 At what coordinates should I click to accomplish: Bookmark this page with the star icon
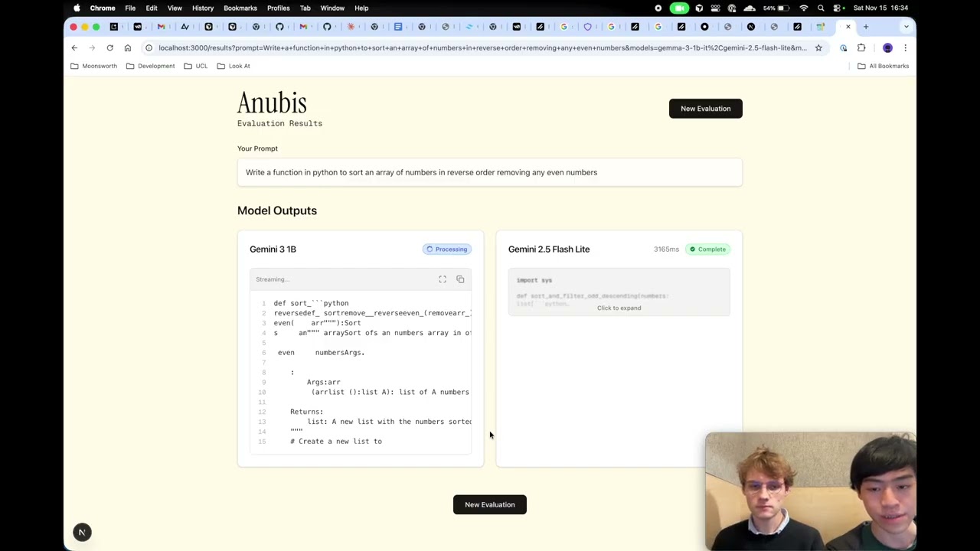(818, 47)
